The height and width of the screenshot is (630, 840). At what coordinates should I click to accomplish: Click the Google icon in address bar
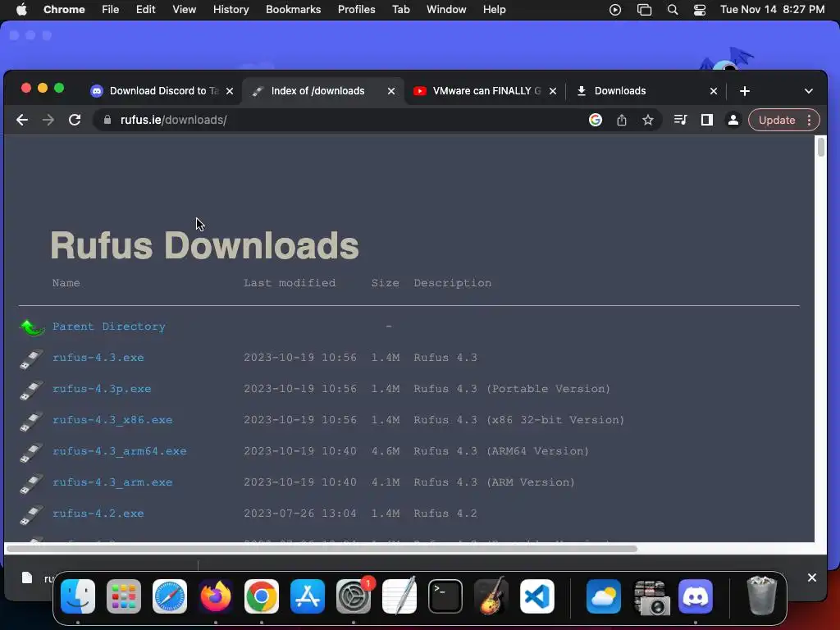click(596, 120)
